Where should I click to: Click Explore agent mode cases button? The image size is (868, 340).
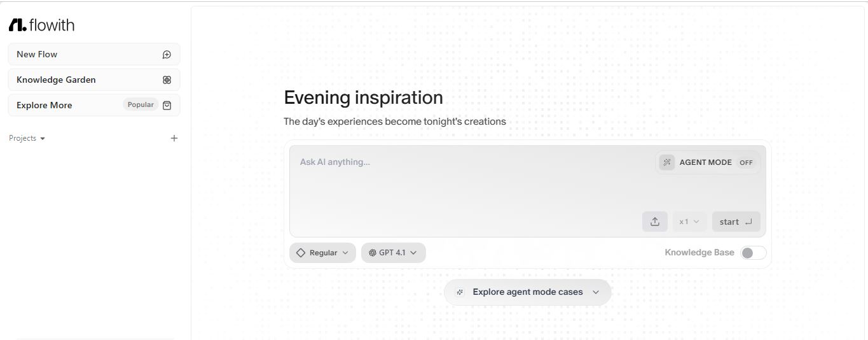tap(527, 292)
